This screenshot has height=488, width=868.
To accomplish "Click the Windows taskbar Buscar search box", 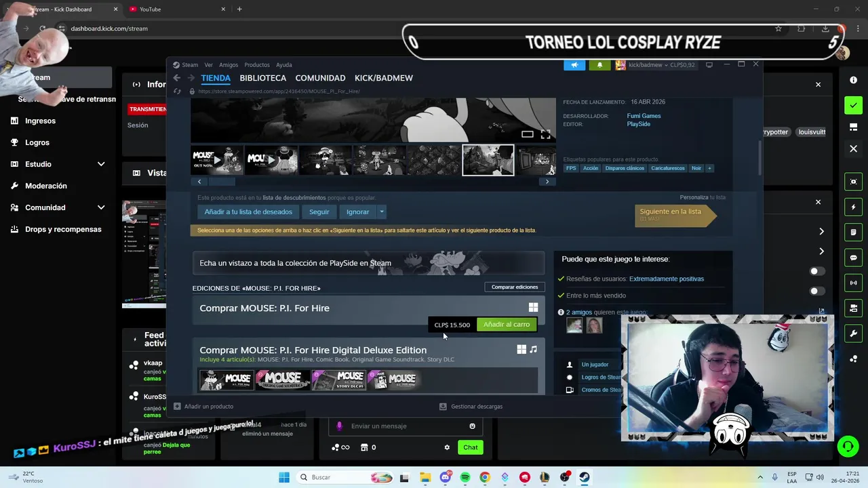I will coord(344,477).
